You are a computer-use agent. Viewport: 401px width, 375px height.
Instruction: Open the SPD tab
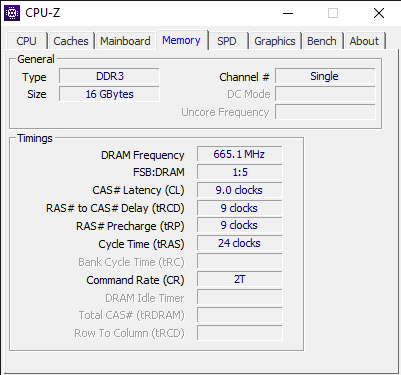coord(227,41)
